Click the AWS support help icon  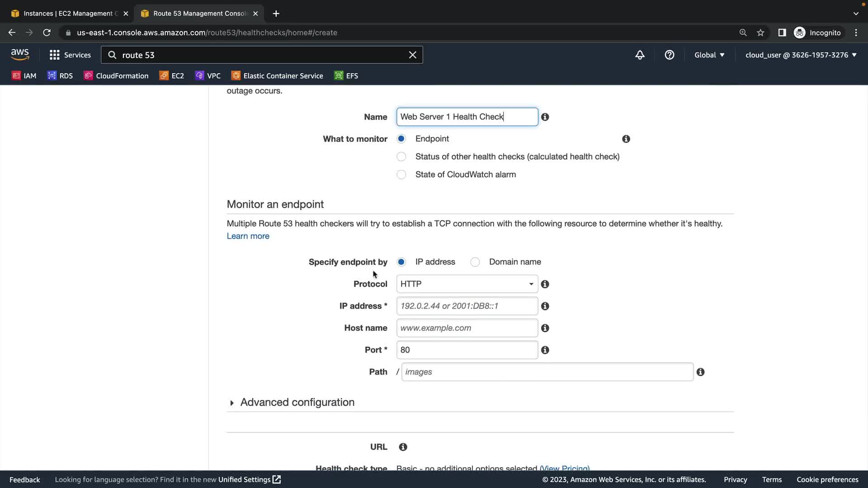pos(669,55)
